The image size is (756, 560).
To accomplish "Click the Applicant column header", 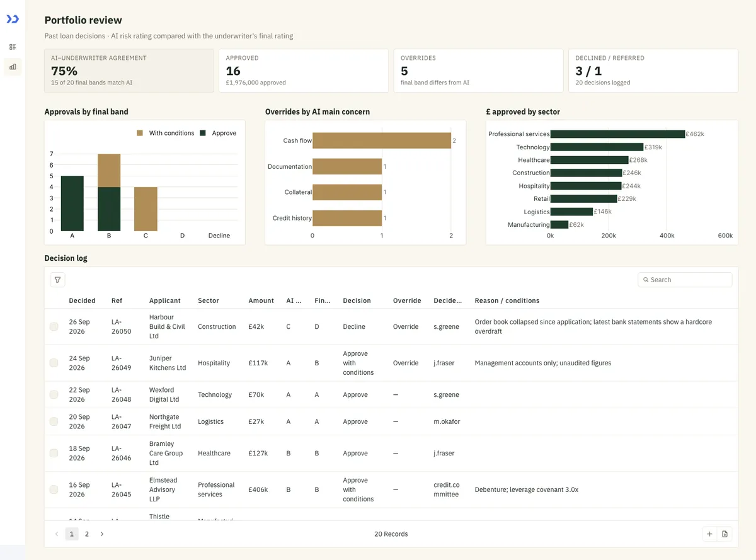I will pos(165,300).
